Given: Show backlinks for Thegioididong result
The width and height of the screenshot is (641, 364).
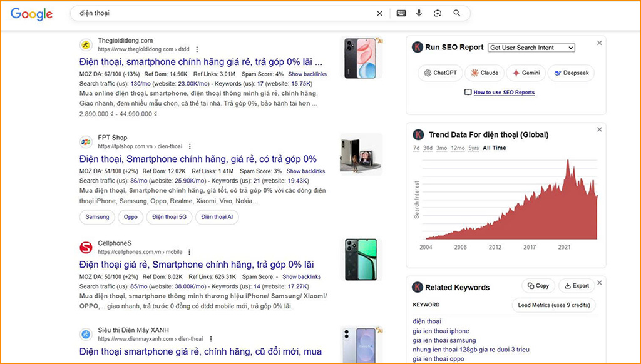Looking at the screenshot, I should [x=307, y=74].
